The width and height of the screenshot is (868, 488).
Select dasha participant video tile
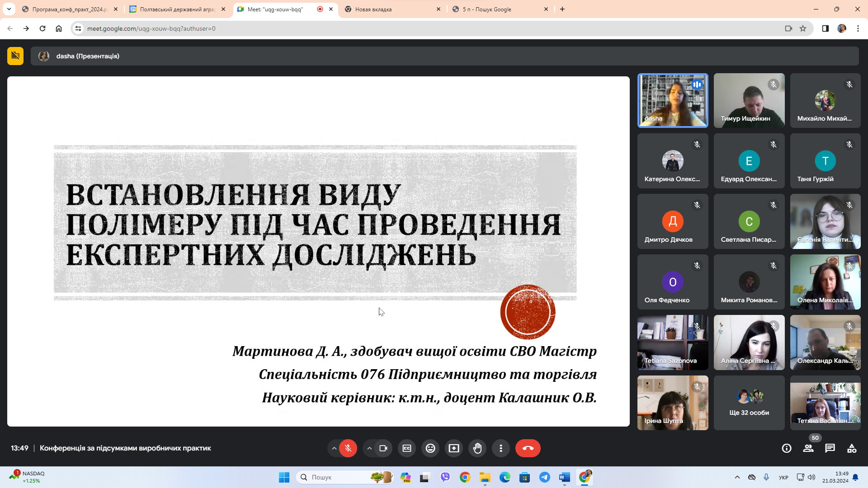click(673, 100)
